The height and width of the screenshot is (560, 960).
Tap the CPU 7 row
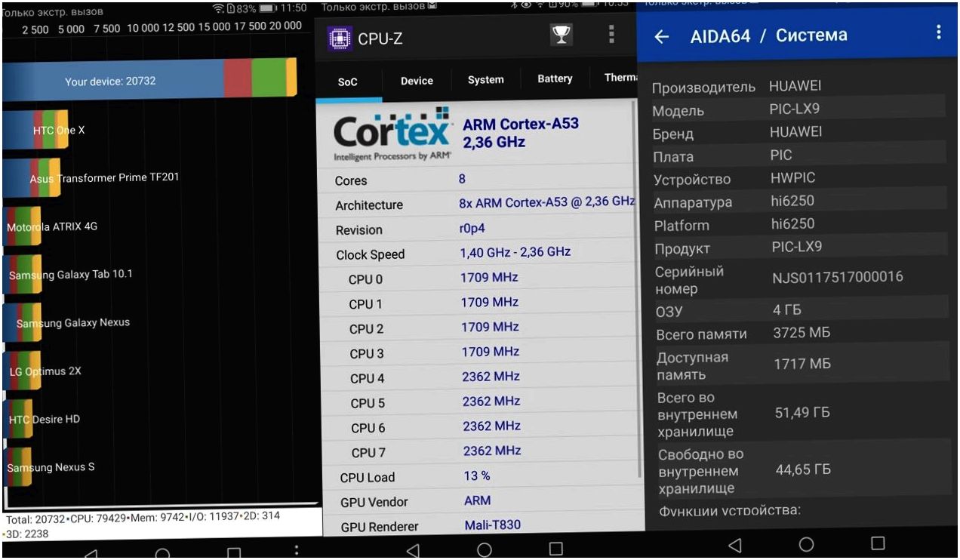(x=482, y=452)
